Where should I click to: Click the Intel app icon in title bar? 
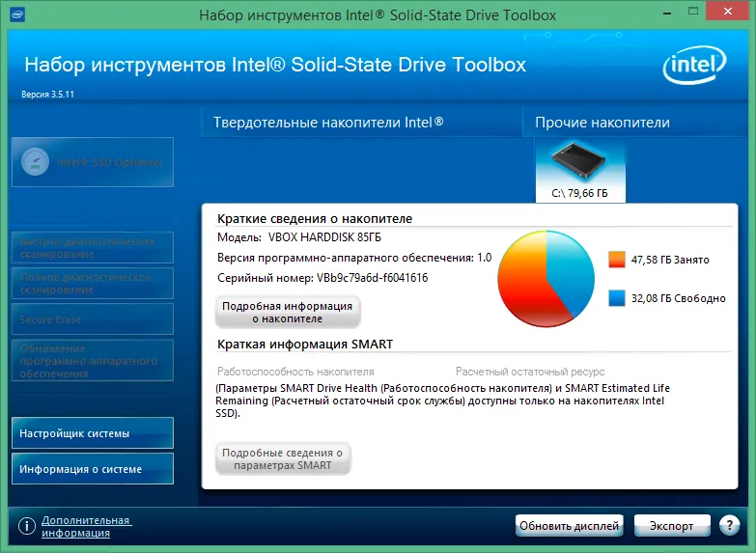pyautogui.click(x=16, y=14)
